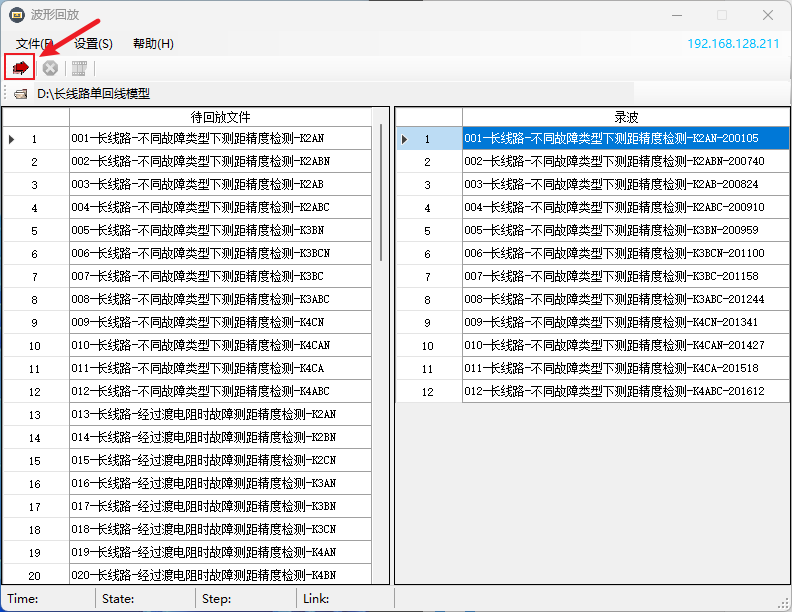Image resolution: width=792 pixels, height=612 pixels.
Task: Click the drive icon beside D:\长线路单回线模型
Action: (21, 94)
